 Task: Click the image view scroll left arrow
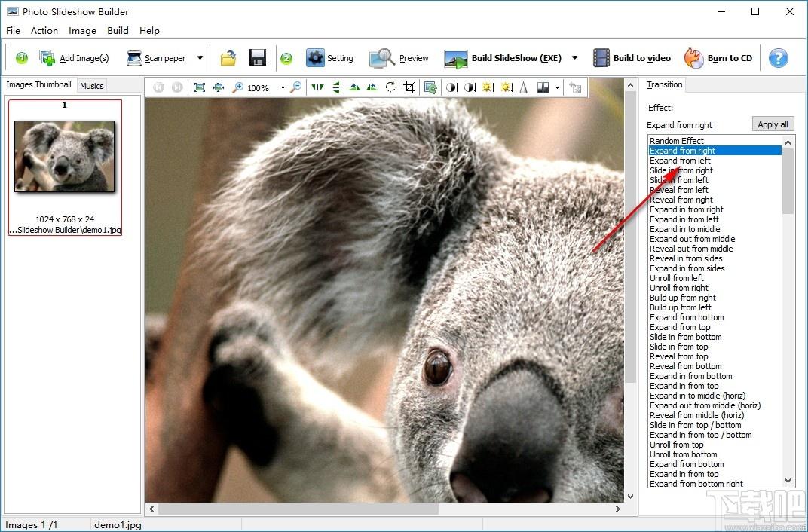pos(151,509)
